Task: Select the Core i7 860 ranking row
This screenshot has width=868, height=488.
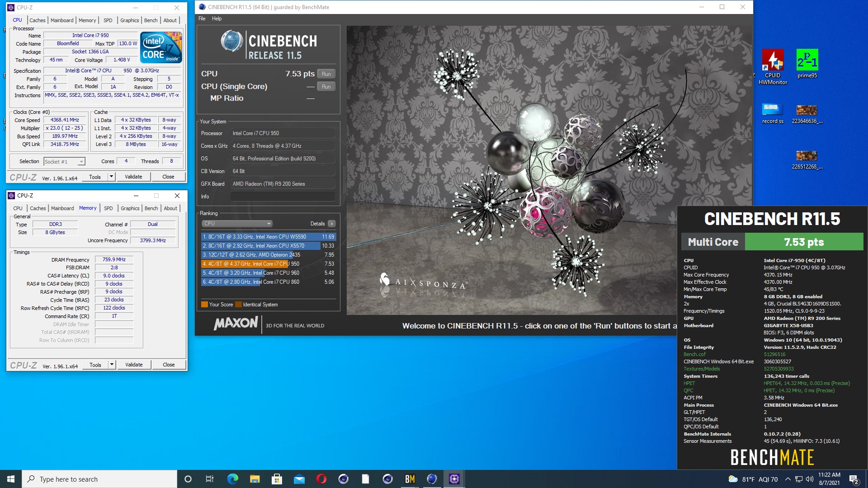Action: pyautogui.click(x=269, y=282)
